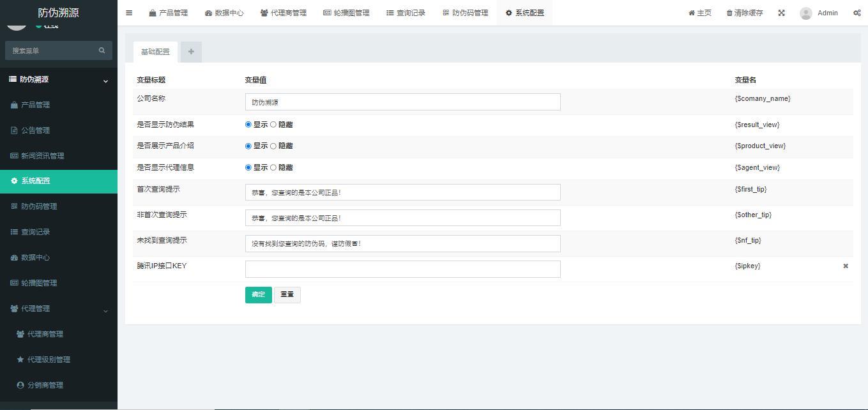The image size is (868, 410).
Task: Click the {$agent_view} variable name
Action: coord(757,167)
